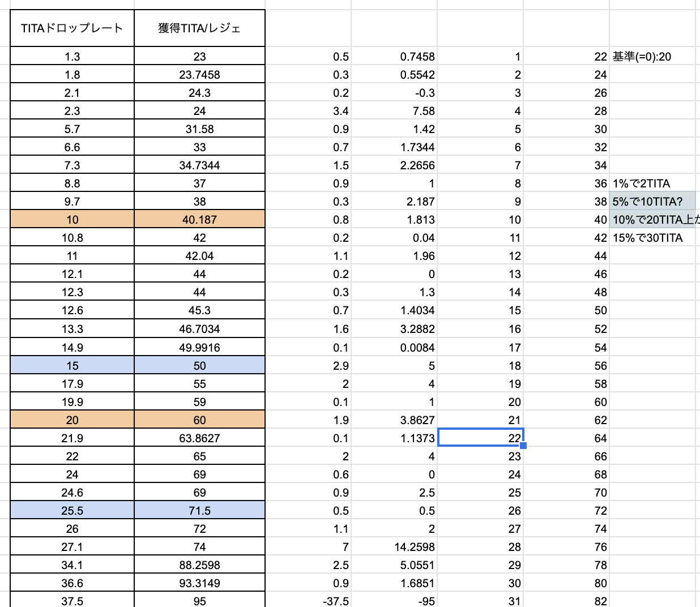Select the blue highlighted cell 71.5
The width and height of the screenshot is (700, 607).
200,510
